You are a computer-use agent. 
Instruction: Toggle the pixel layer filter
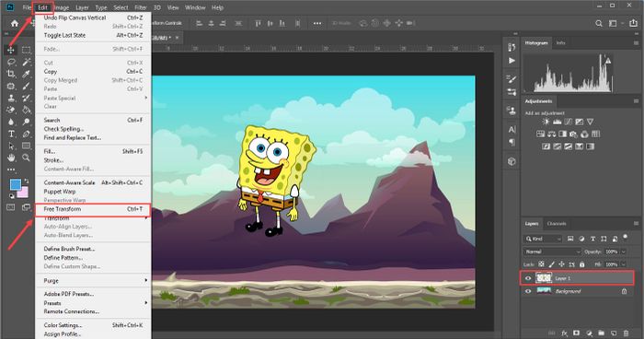pos(570,239)
